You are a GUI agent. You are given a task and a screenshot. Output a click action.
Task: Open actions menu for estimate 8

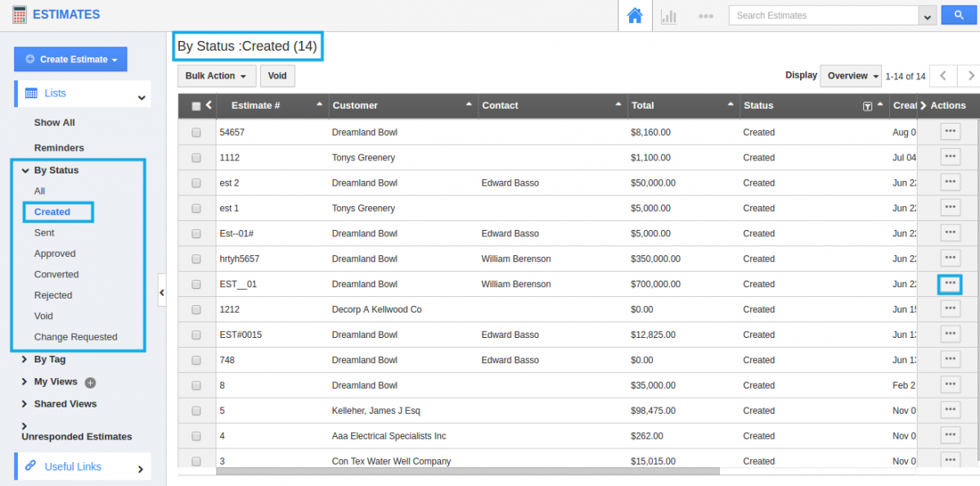(x=950, y=384)
